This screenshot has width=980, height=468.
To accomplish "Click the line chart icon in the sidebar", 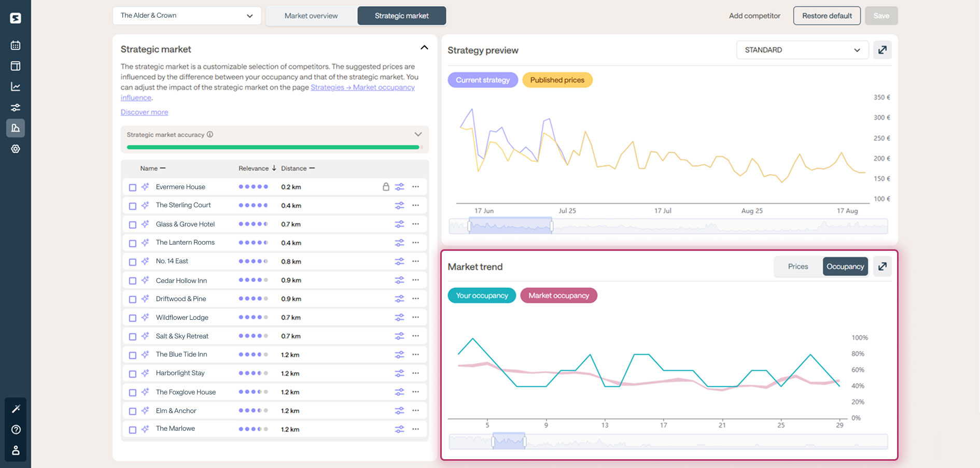I will [16, 87].
